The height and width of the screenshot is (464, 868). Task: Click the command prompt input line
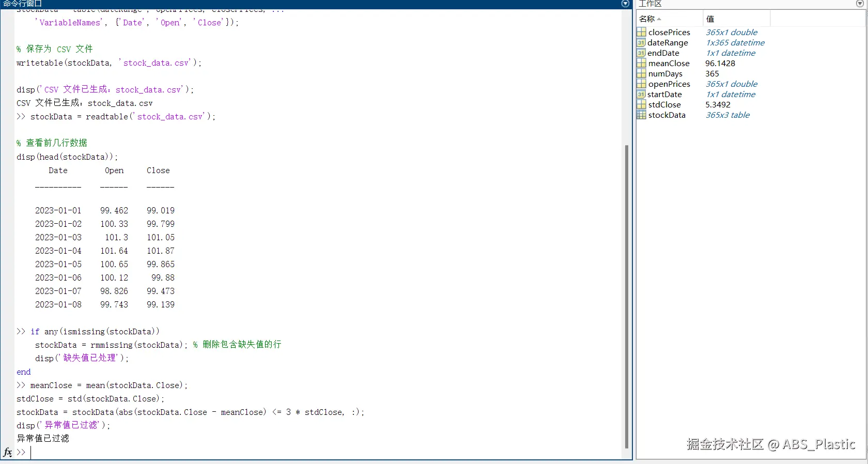(326, 452)
